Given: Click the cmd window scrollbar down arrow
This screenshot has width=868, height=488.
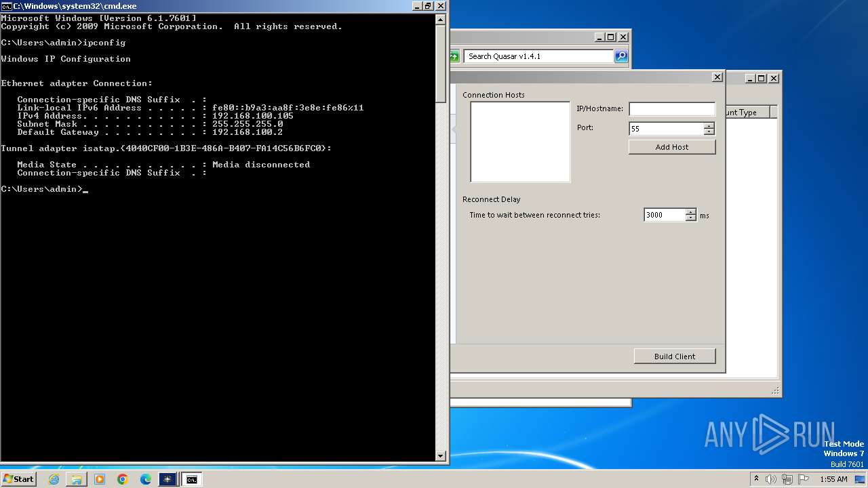Looking at the screenshot, I should pos(441,456).
